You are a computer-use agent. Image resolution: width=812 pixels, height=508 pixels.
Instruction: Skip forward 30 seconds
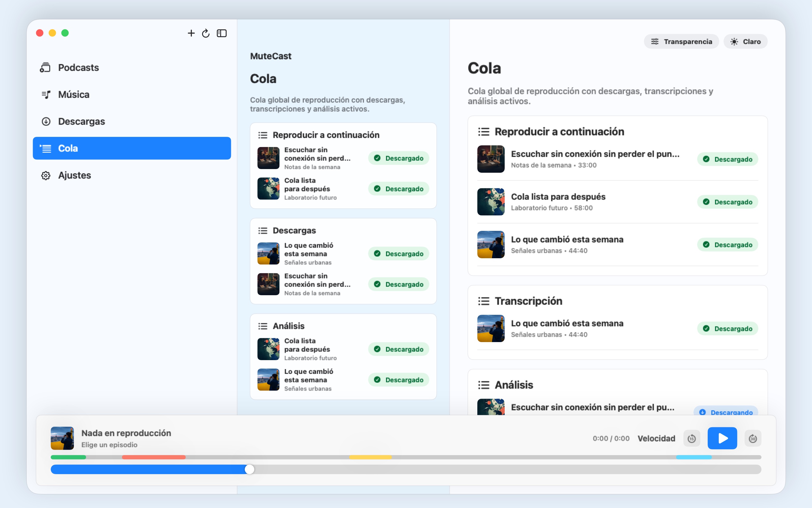753,438
